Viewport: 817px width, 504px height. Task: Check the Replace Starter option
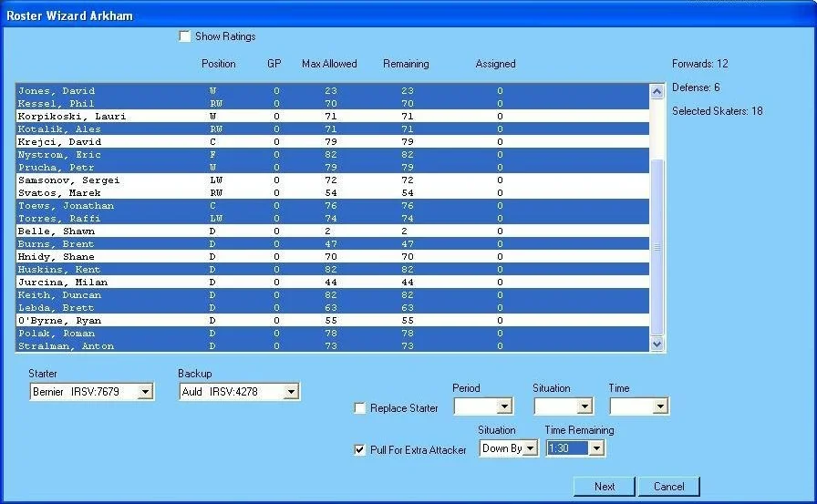(360, 408)
